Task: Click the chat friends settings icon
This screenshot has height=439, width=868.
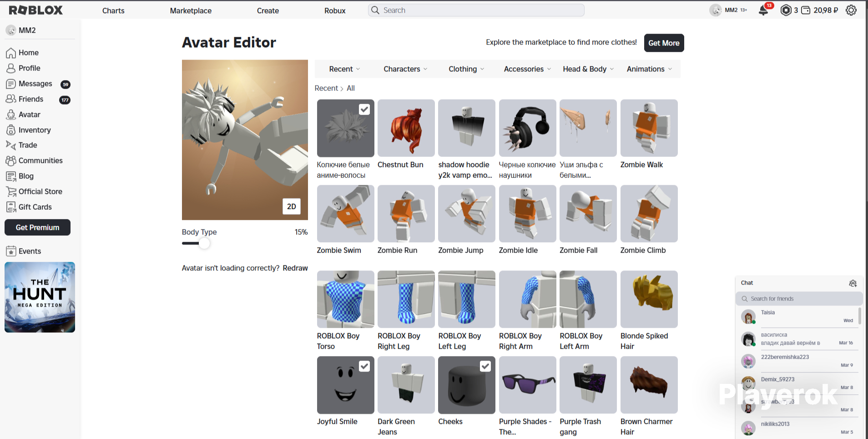Action: [x=853, y=283]
